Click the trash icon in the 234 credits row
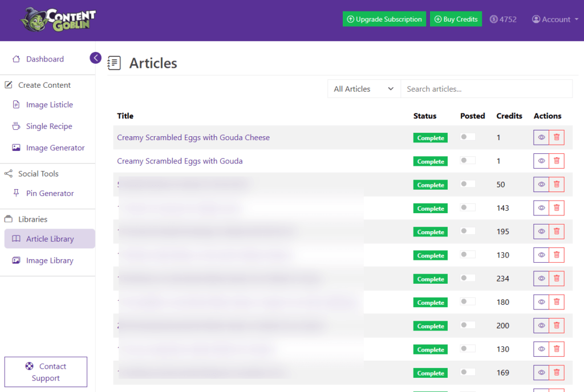This screenshot has width=584, height=392. click(557, 279)
